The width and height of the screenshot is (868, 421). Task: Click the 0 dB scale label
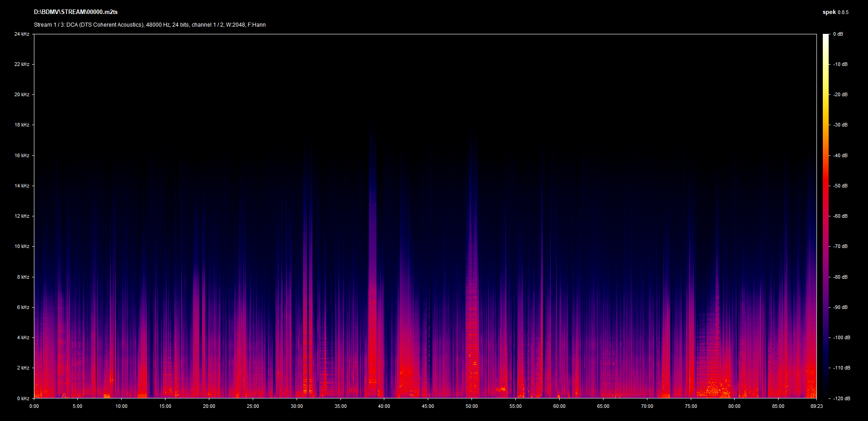[838, 34]
